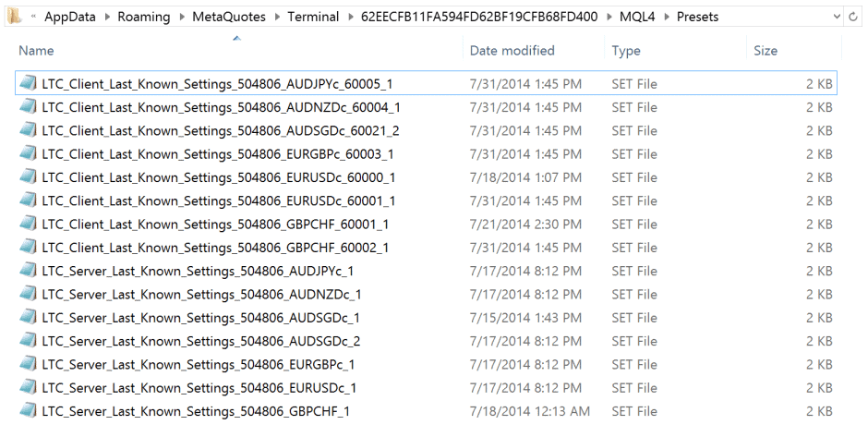Sort files by Name column header
Screen dimensions: 868x437
pos(36,51)
